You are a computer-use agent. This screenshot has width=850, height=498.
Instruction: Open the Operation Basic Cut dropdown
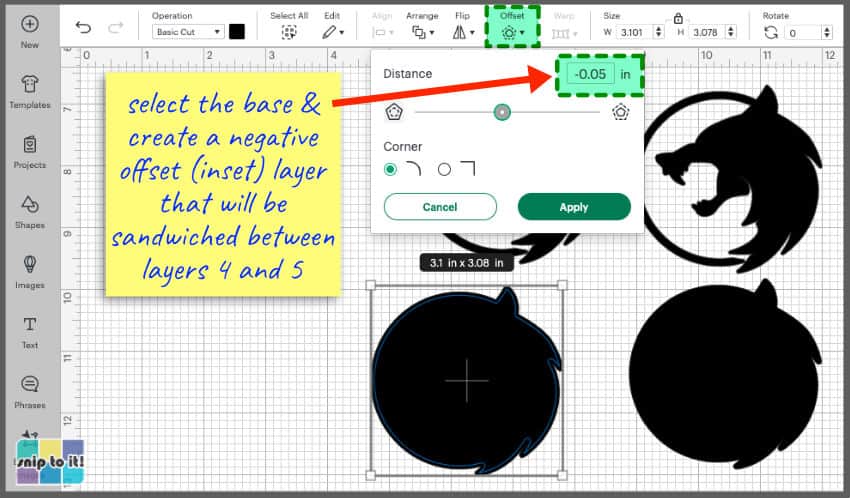pos(188,32)
